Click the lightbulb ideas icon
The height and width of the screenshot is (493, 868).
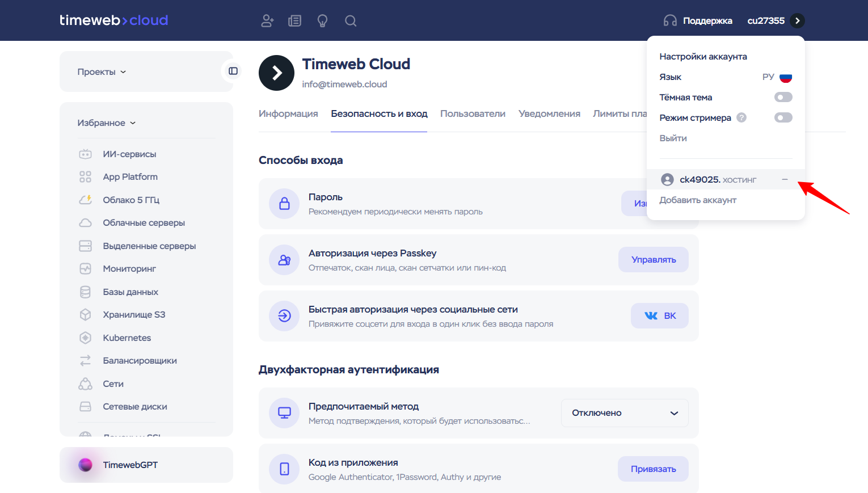(x=322, y=21)
